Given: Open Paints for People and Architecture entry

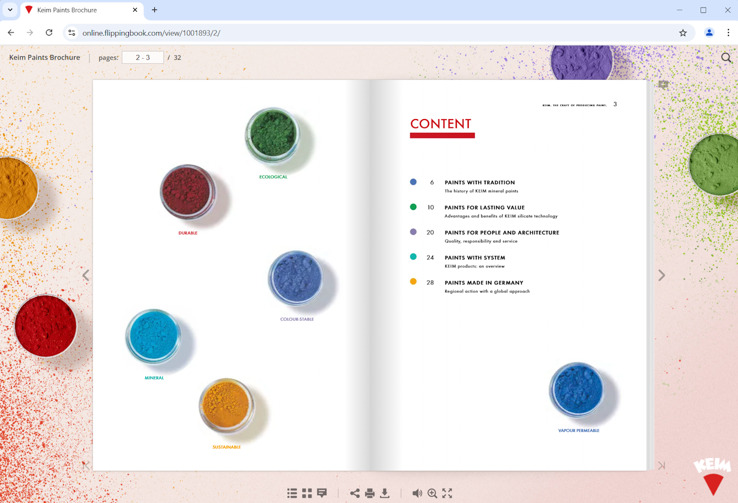Looking at the screenshot, I should (x=502, y=232).
